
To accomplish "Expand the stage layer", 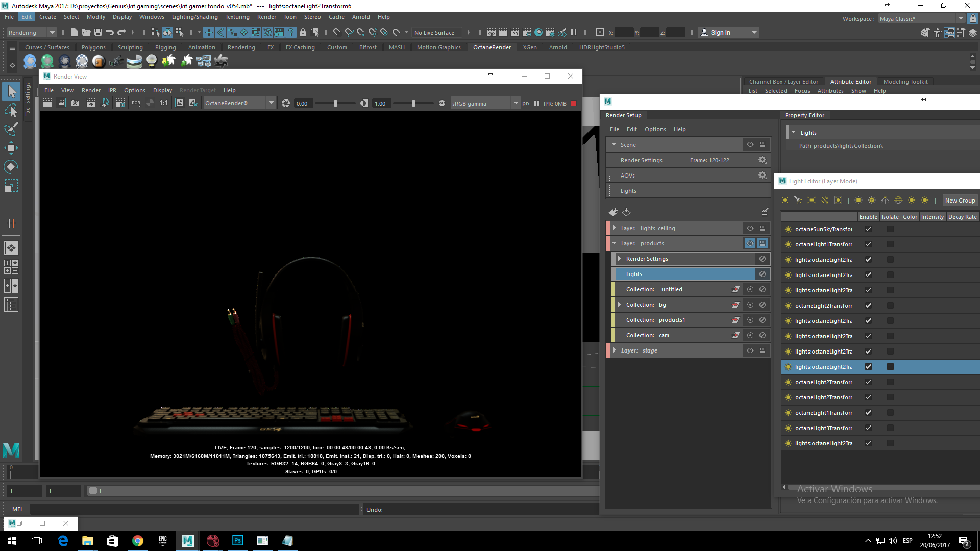I will pyautogui.click(x=614, y=350).
